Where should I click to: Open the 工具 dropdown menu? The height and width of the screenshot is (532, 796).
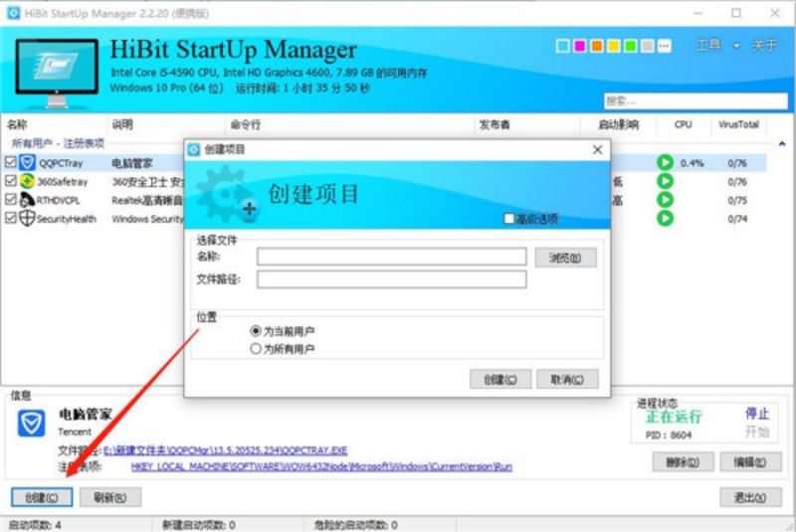(x=717, y=45)
